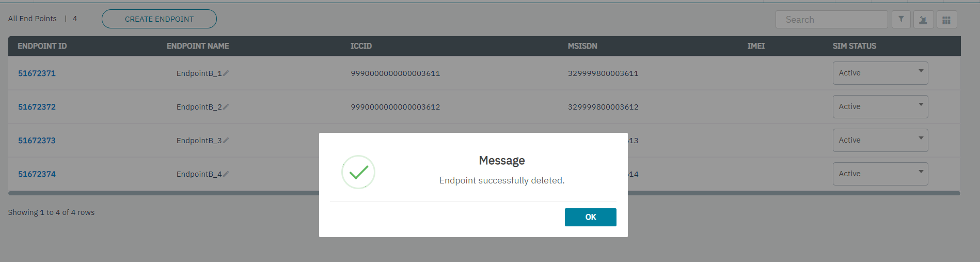
Task: Click the edit pencil for EndpointB_2
Action: point(226,107)
